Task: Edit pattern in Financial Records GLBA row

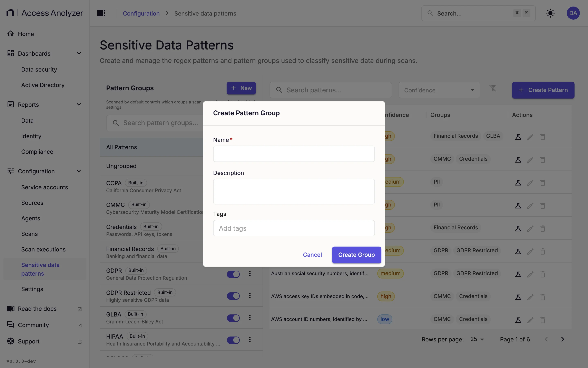Action: (x=530, y=137)
